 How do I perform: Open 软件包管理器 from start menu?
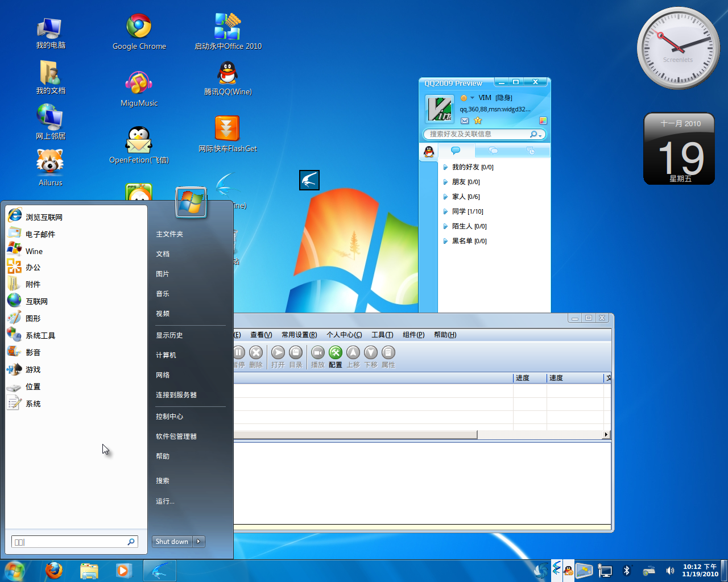(x=176, y=436)
